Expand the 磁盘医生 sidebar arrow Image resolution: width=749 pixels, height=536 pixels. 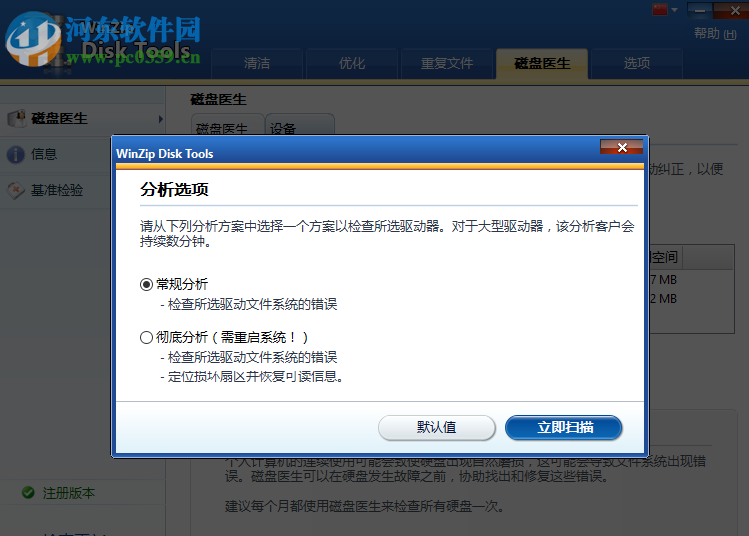[160, 118]
